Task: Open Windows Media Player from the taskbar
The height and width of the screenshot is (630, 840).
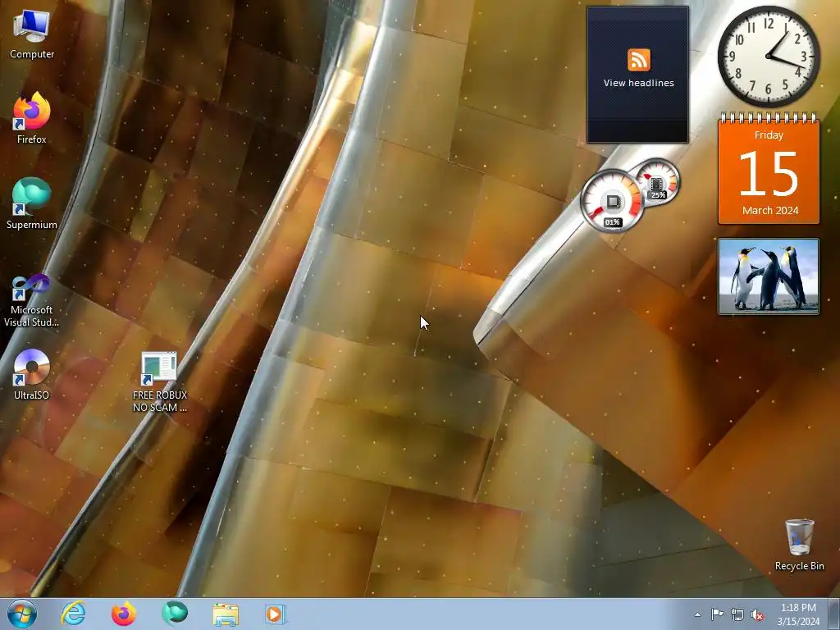Action: pyautogui.click(x=276, y=614)
